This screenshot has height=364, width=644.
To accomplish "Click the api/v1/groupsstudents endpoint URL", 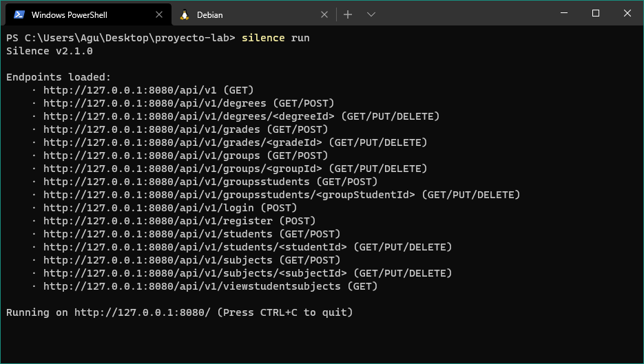I will 176,182.
